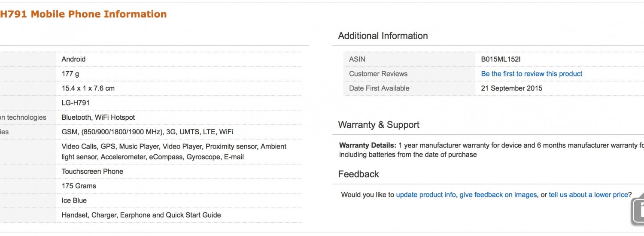
Task: Open 'give feedback on images' link
Action: click(498, 195)
